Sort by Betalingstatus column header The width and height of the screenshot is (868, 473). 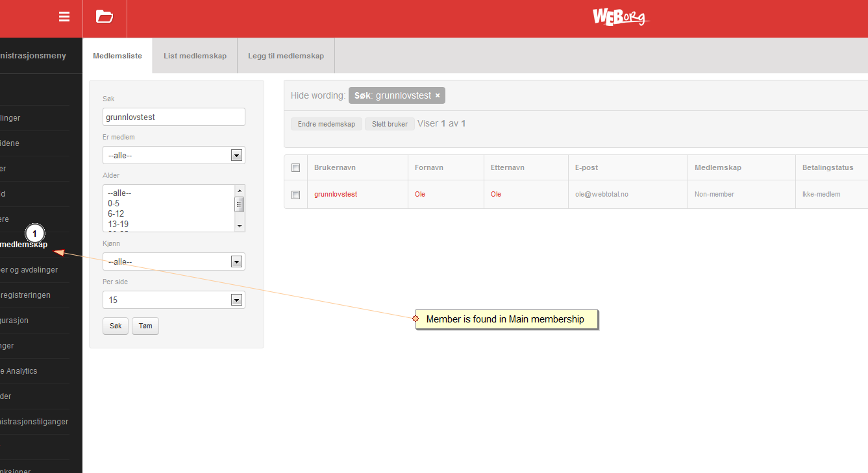[828, 167]
